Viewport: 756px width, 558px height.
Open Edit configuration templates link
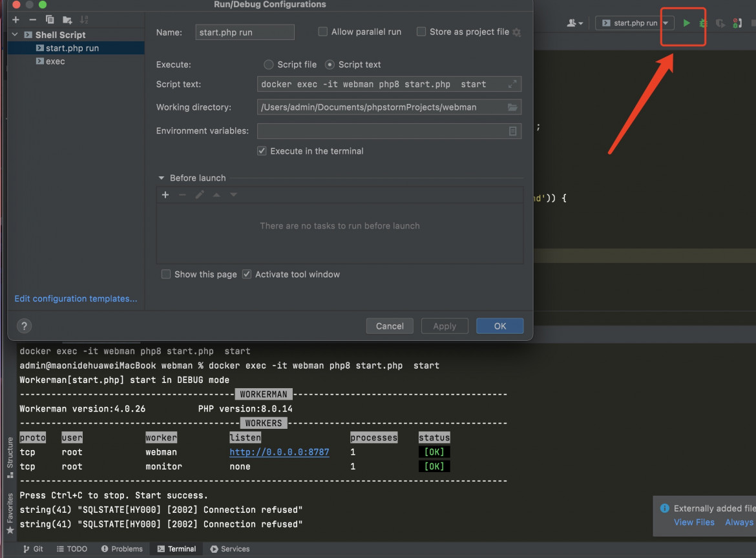(76, 299)
